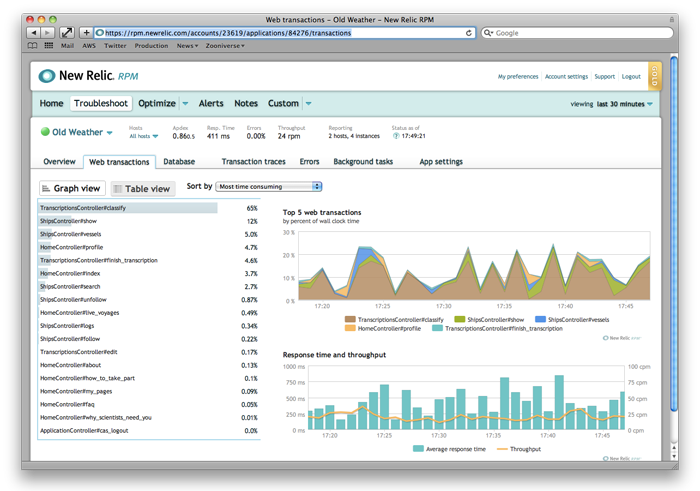Open My preferences link
This screenshot has width=700, height=491.
(518, 77)
